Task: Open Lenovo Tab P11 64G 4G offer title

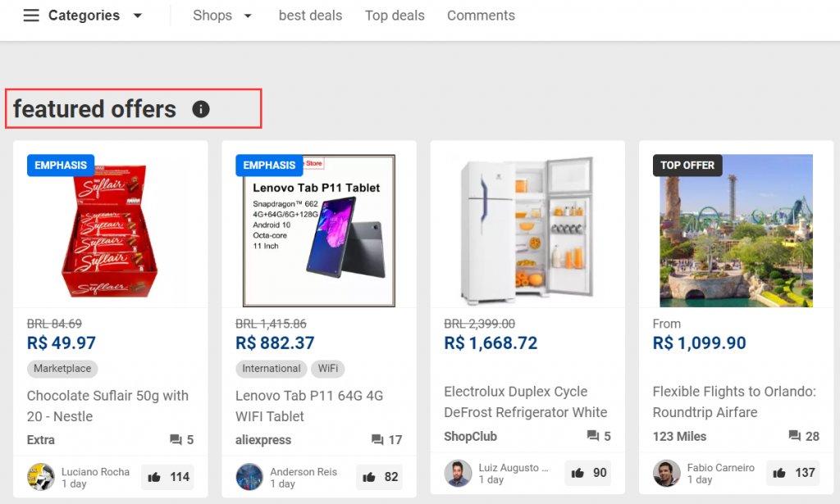Action: pyautogui.click(x=309, y=406)
